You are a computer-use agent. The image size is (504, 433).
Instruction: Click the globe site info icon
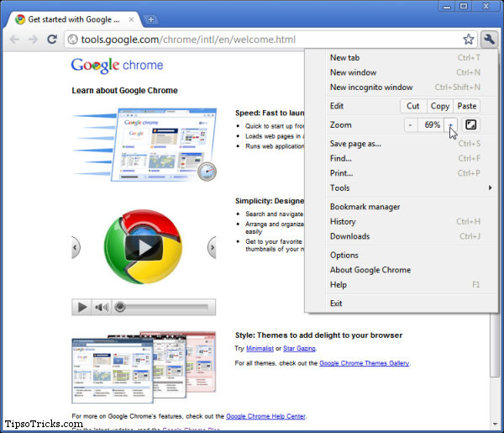(73, 40)
